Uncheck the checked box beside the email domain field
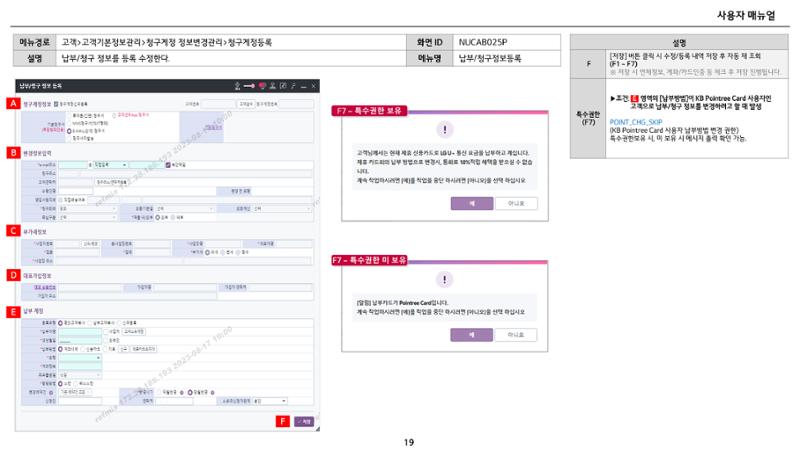 tap(168, 165)
